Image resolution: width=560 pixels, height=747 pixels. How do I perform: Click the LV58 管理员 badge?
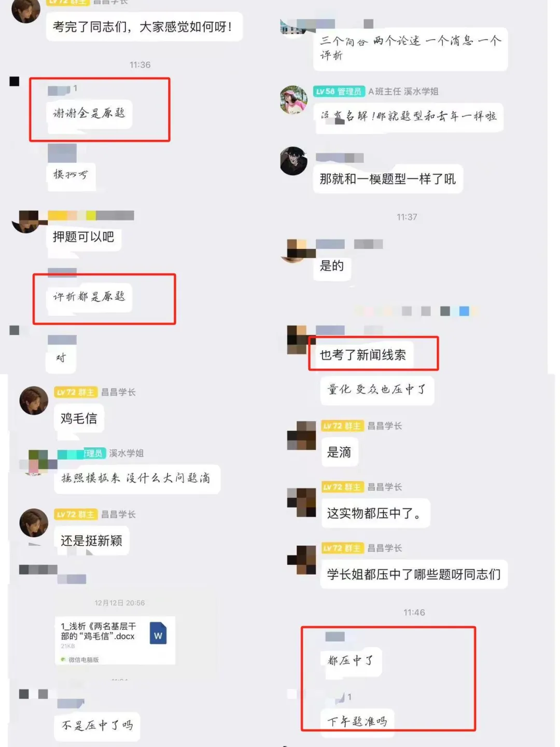pyautogui.click(x=339, y=91)
